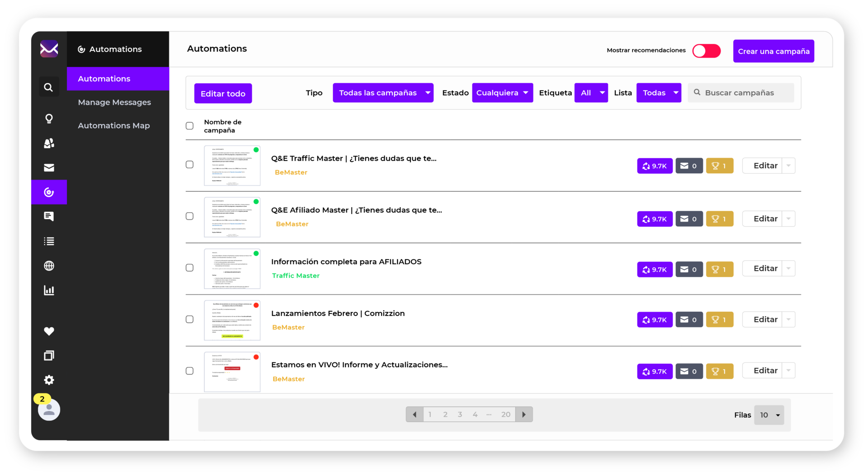Click the heart favorites icon in the sidebar

[49, 331]
